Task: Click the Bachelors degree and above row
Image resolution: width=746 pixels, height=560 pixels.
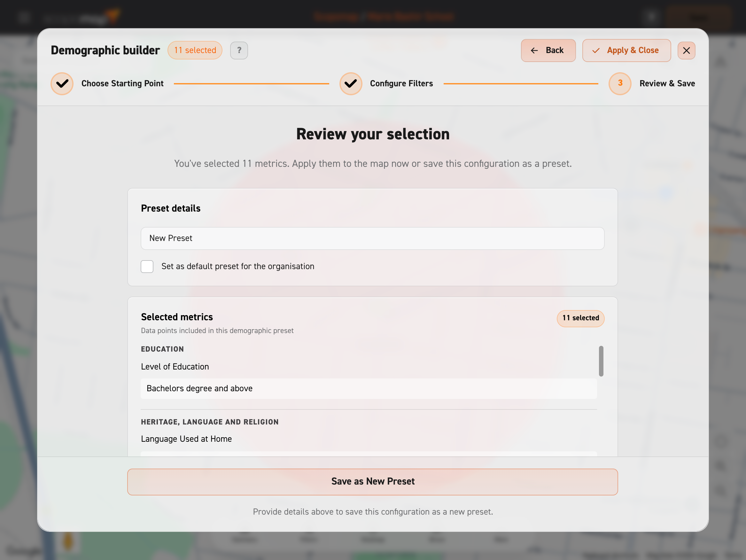Action: 369,388
